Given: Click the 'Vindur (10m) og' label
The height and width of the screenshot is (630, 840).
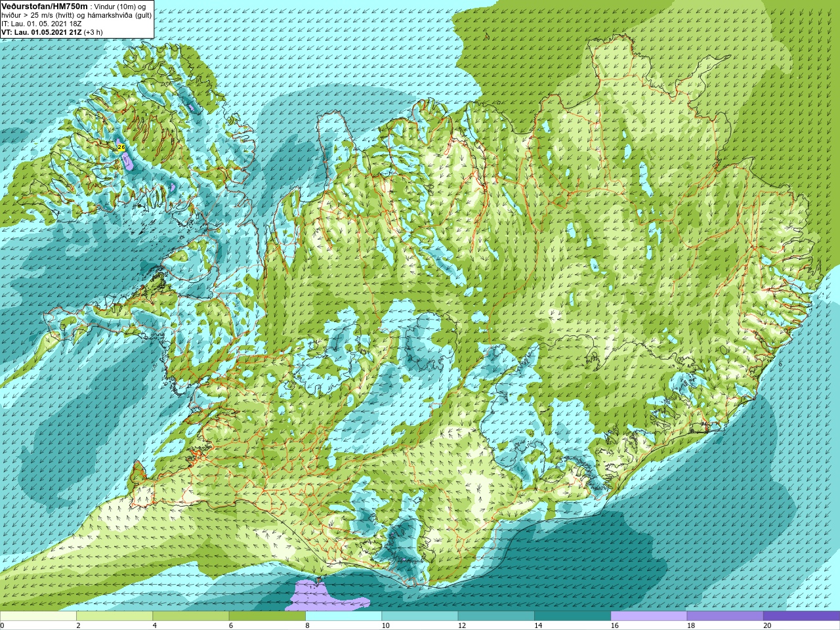Looking at the screenshot, I should point(120,7).
